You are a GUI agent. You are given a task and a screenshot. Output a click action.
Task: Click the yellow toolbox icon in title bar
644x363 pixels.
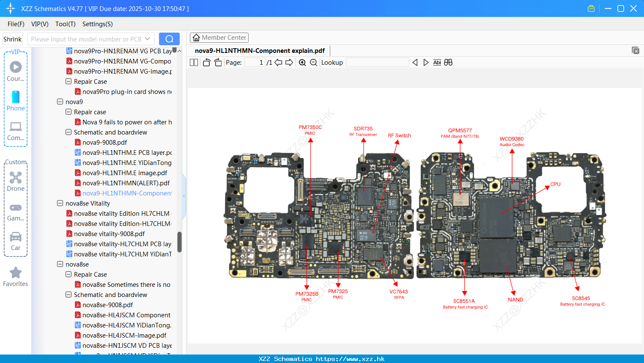pos(591,8)
